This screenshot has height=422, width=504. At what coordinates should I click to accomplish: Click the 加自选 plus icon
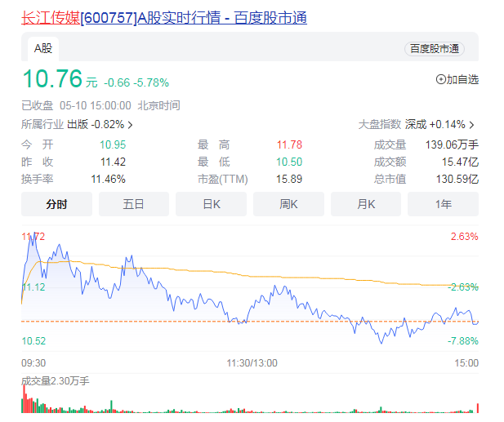coord(442,79)
